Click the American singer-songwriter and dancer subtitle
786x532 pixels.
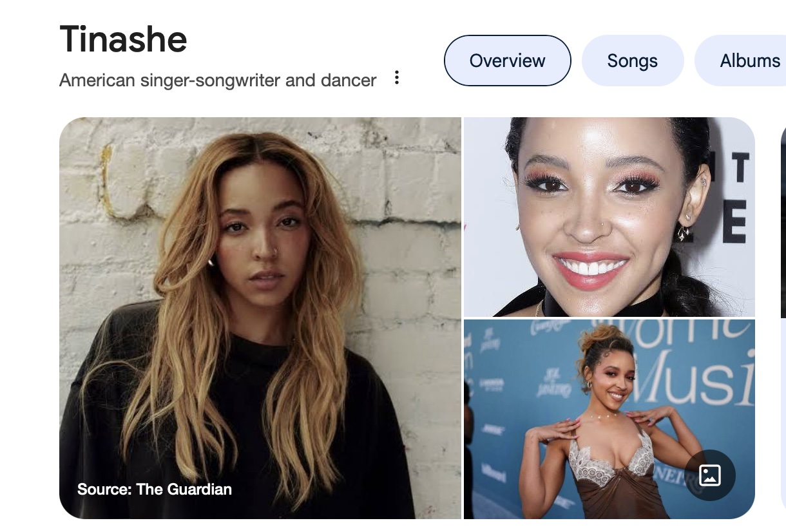tap(218, 81)
